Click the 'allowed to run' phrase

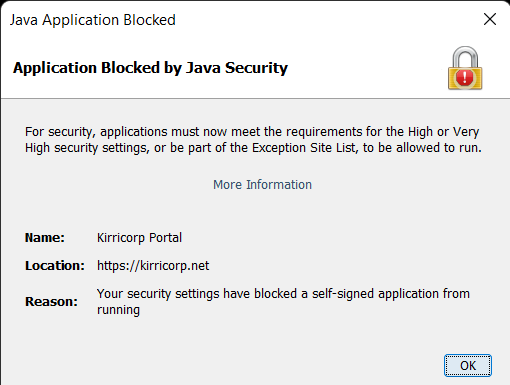[439, 148]
